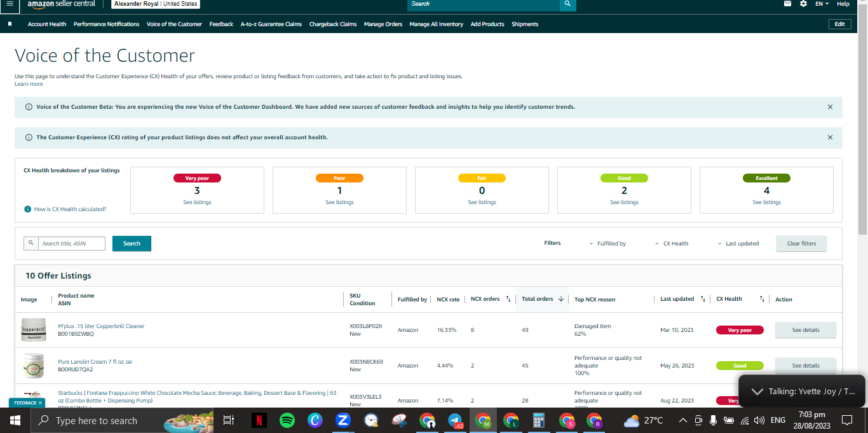This screenshot has height=433, width=868.
Task: Dismiss the Voice of the Customer Beta banner
Action: (x=830, y=107)
